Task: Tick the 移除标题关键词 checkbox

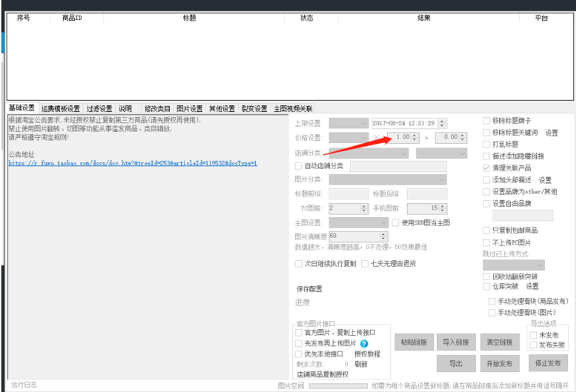Action: 487,132
